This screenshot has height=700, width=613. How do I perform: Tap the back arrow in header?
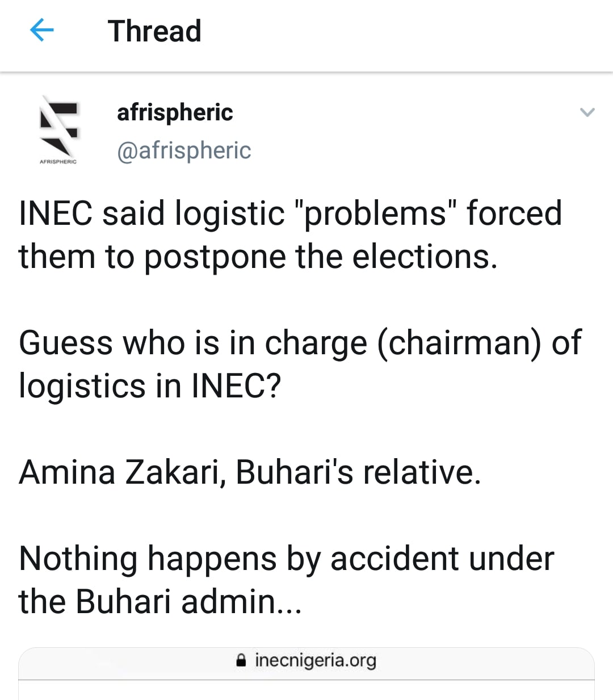tap(41, 30)
